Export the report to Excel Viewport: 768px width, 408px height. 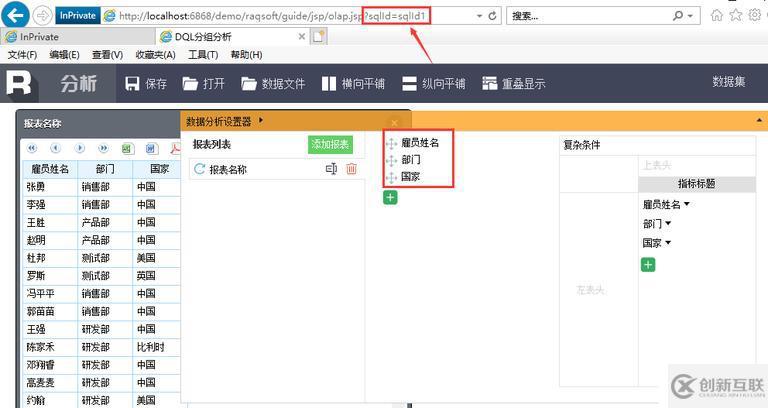pyautogui.click(x=127, y=148)
